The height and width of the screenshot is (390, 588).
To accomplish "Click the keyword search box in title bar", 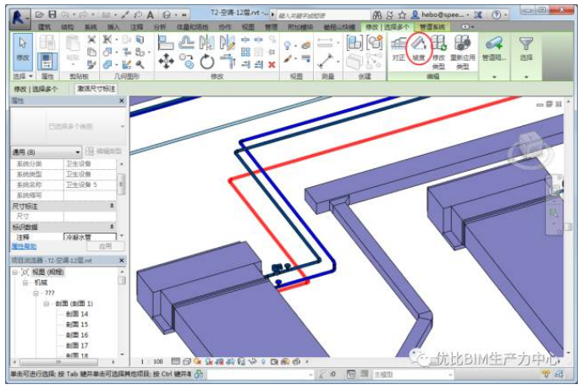I will [x=323, y=15].
